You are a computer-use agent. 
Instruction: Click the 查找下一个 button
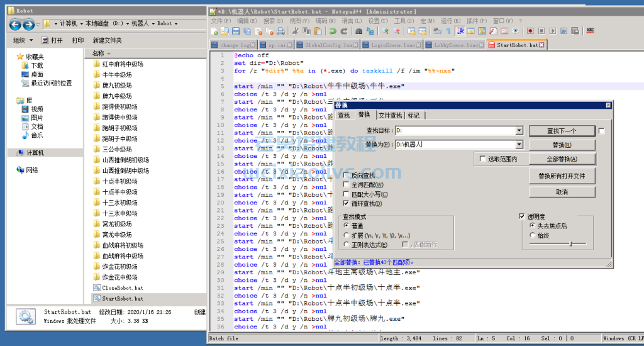[562, 131]
